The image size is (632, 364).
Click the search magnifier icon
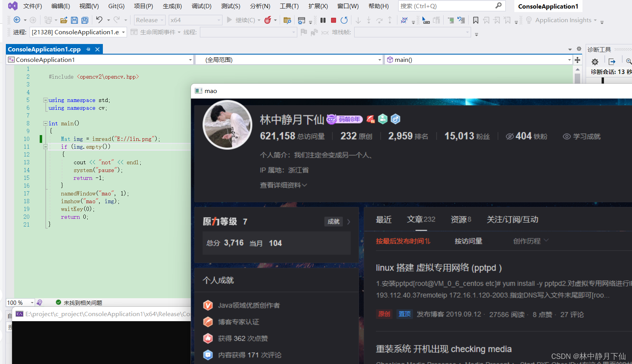click(x=498, y=6)
